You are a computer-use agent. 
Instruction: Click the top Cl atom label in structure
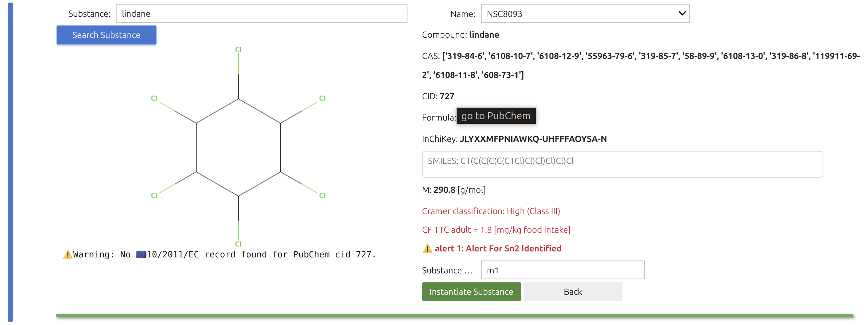click(x=238, y=50)
